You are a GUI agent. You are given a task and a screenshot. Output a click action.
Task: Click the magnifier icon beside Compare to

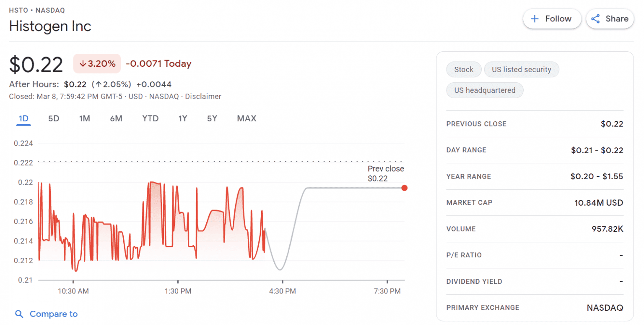pos(18,314)
